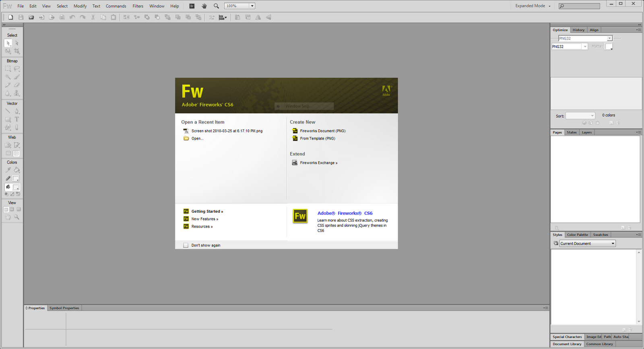
Task: Choose the Crop tool
Action: [x=17, y=51]
